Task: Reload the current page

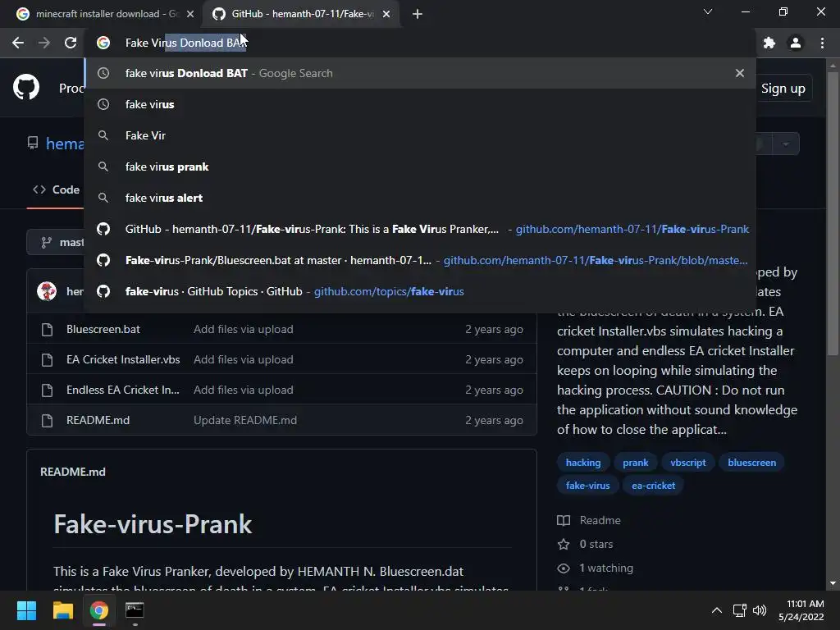Action: (71, 43)
